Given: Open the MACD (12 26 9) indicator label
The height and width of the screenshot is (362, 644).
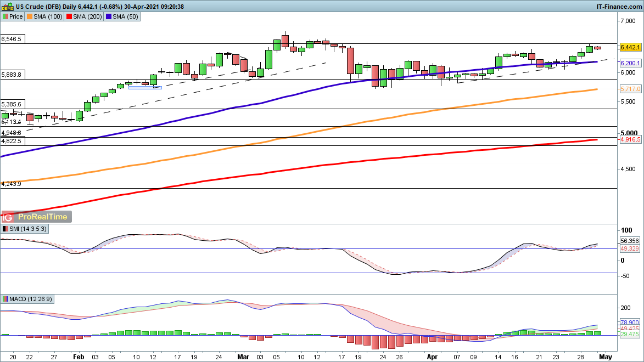Looking at the screenshot, I should (31, 299).
